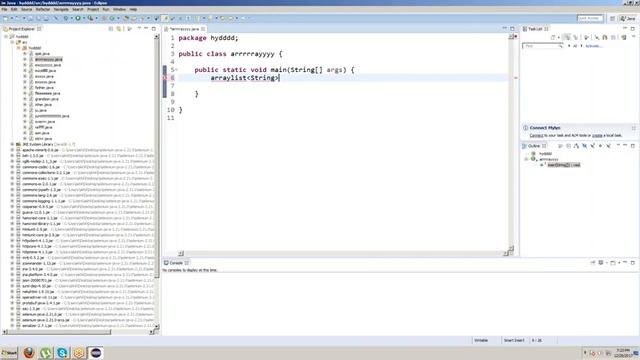Click Link with Editor in Project Explorer

click(x=119, y=29)
